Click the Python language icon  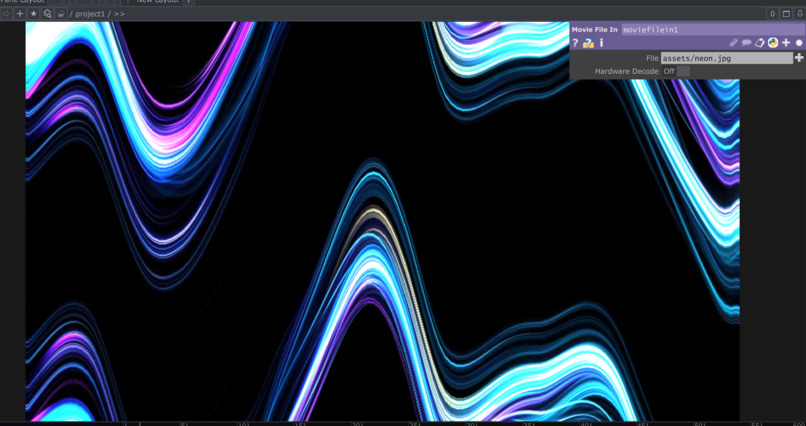tap(773, 43)
